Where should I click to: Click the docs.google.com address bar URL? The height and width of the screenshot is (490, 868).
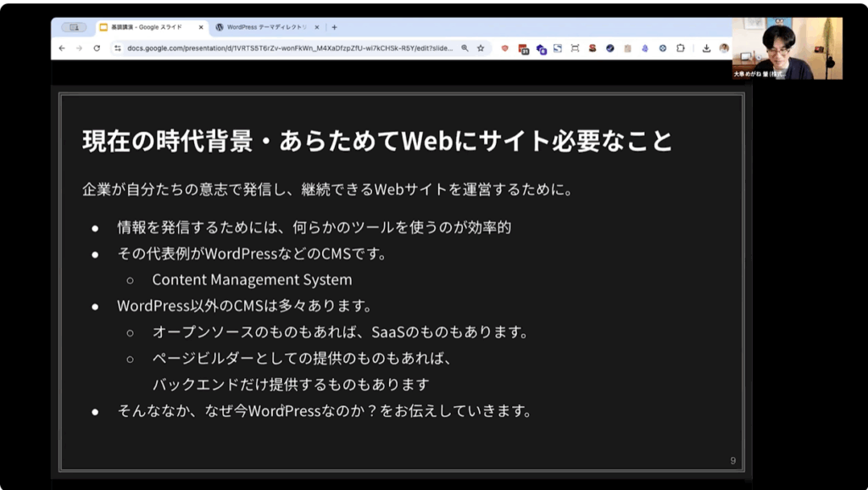point(290,48)
